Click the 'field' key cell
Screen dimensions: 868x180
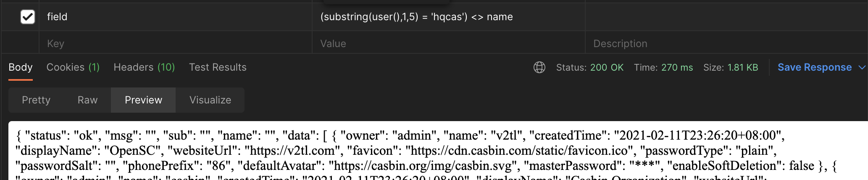(x=176, y=17)
